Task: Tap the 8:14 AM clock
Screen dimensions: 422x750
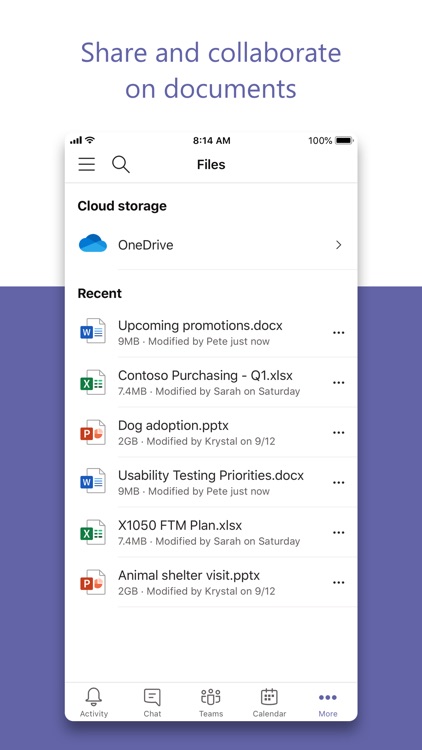Action: [x=211, y=141]
